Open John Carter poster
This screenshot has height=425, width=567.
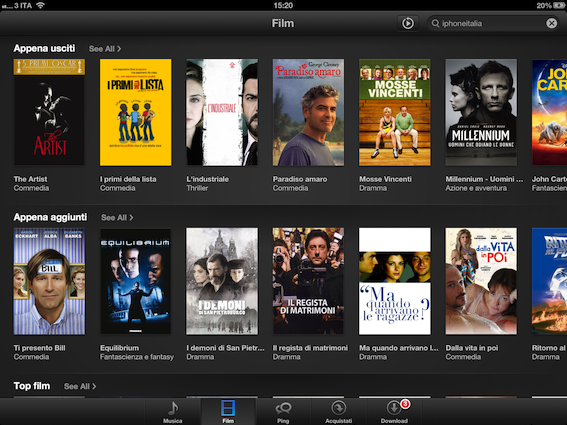[x=549, y=112]
